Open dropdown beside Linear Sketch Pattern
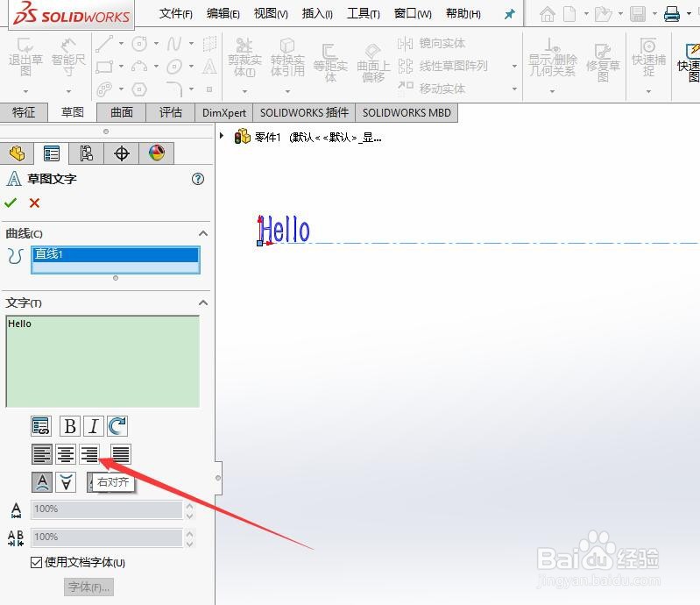The width and height of the screenshot is (700, 605). pos(514,66)
